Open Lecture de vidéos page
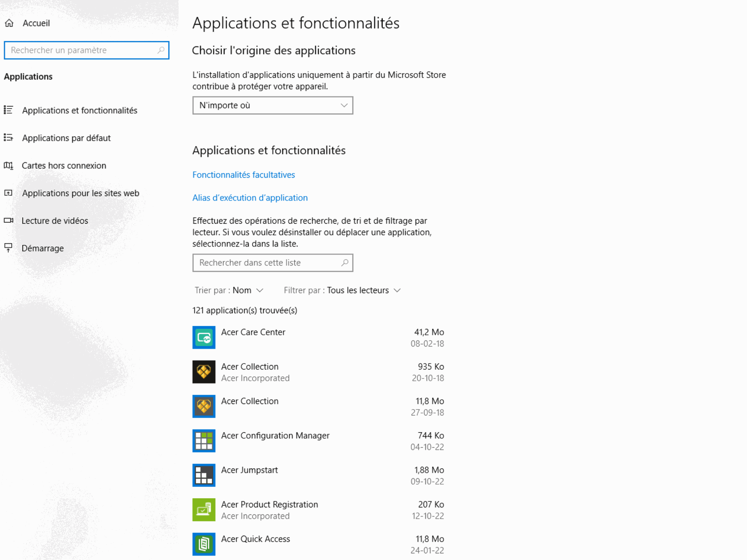 coord(55,221)
